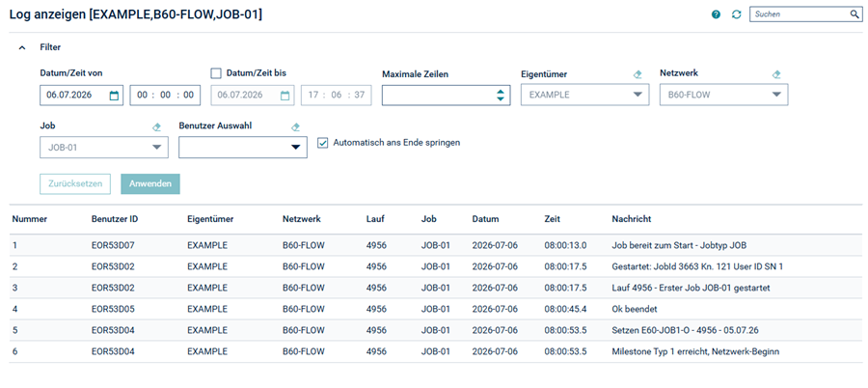Select row 'Setzen E60-JOB1-O - 4956 - 05.07.26'
Image resolution: width=868 pixels, height=388 pixels.
click(436, 330)
